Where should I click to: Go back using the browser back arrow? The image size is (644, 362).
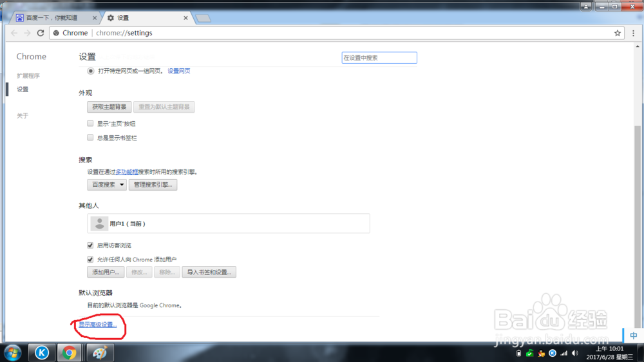coord(14,33)
